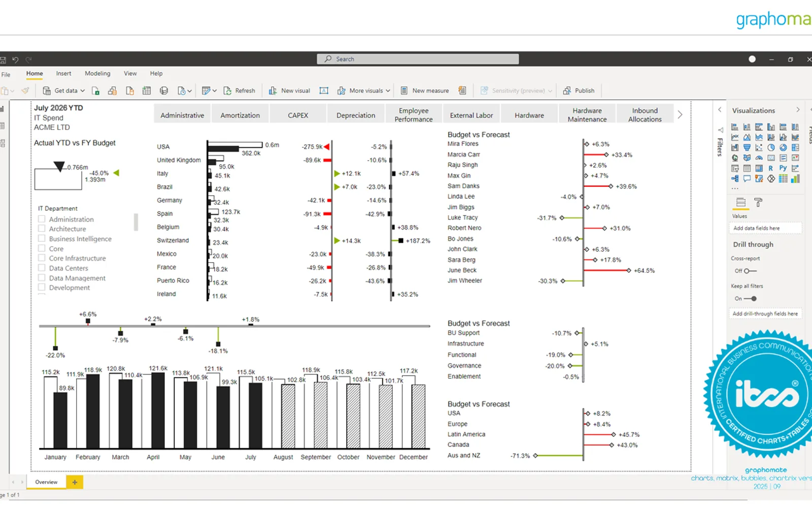Expand the Filters pane chevron
The image size is (812, 508).
720,110
